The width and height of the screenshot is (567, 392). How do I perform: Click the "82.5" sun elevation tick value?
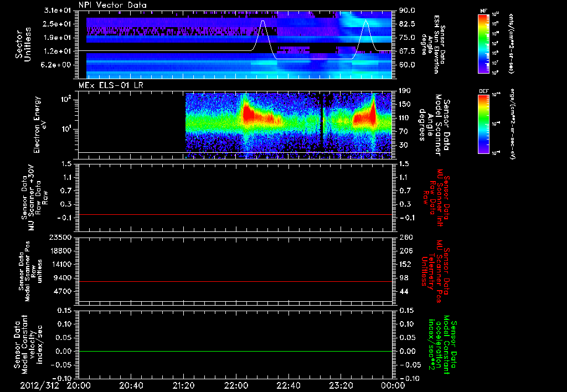(x=407, y=24)
